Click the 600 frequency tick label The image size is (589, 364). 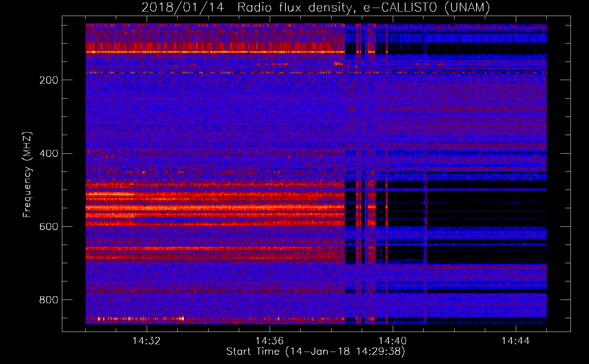49,226
